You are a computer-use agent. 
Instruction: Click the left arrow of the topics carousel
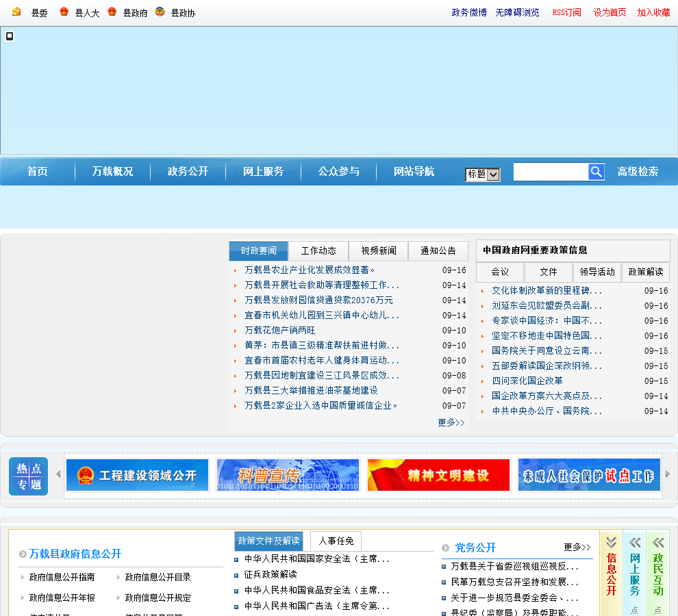(x=58, y=474)
